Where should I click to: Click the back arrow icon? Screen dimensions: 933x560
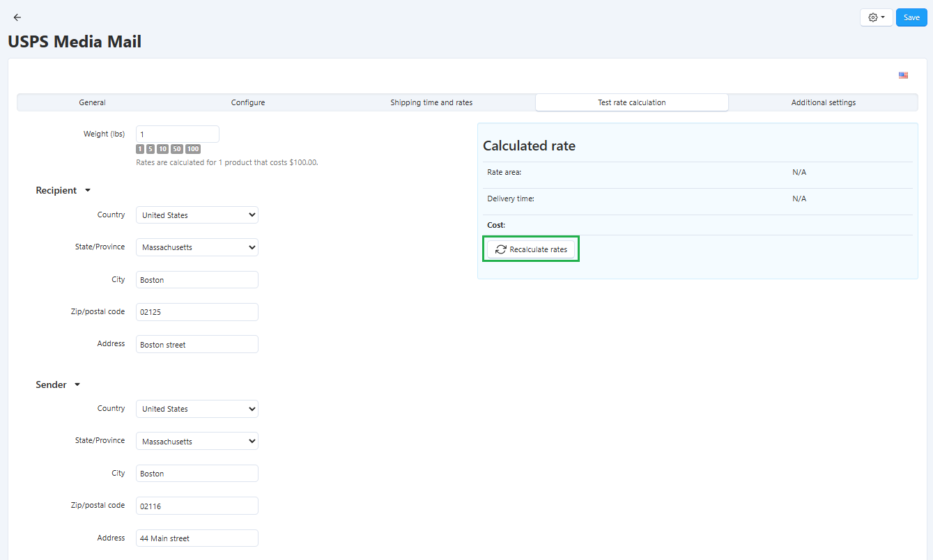click(x=17, y=17)
